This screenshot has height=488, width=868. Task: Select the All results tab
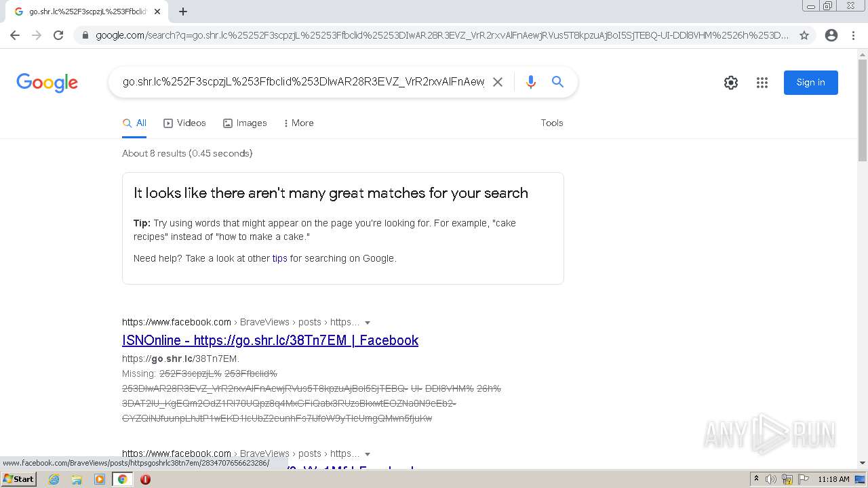coord(134,123)
